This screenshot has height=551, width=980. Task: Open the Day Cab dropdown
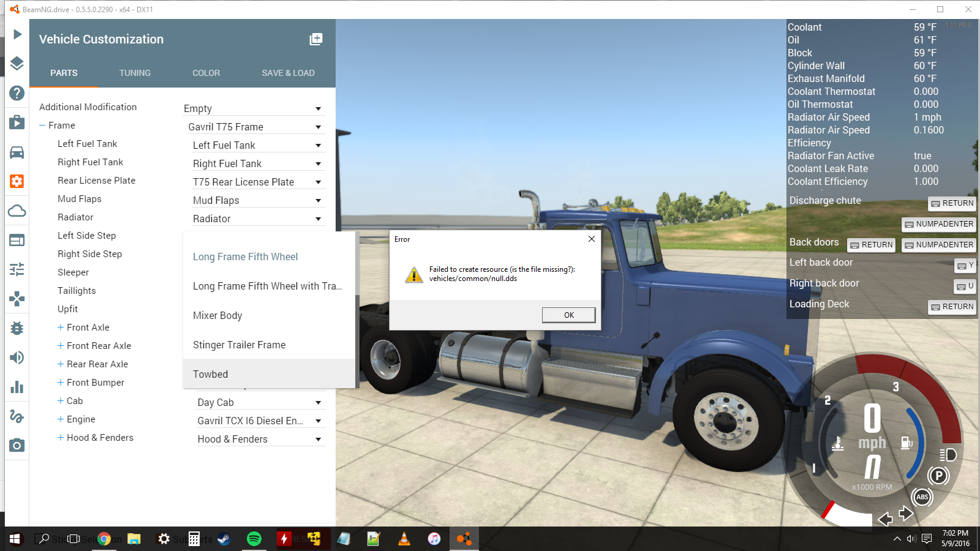pyautogui.click(x=260, y=402)
